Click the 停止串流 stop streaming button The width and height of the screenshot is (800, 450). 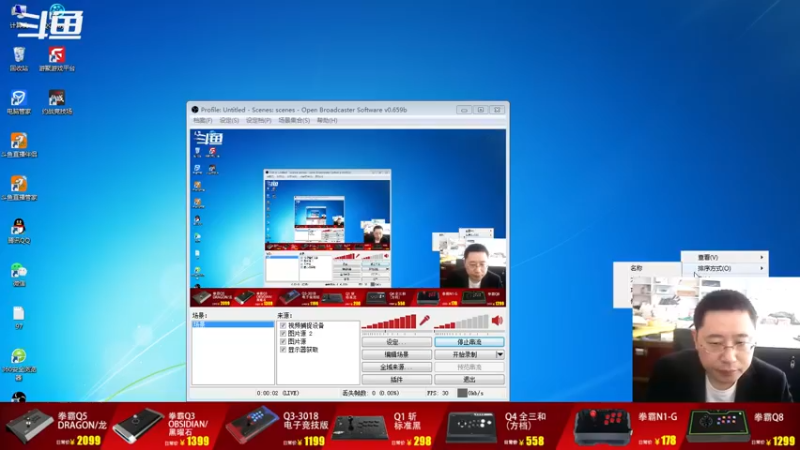469,342
